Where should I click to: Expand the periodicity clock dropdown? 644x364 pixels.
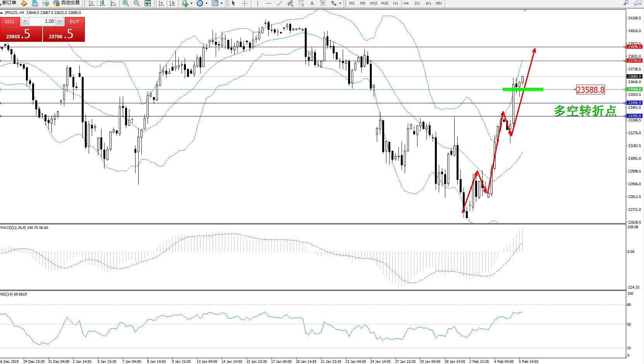206,3
